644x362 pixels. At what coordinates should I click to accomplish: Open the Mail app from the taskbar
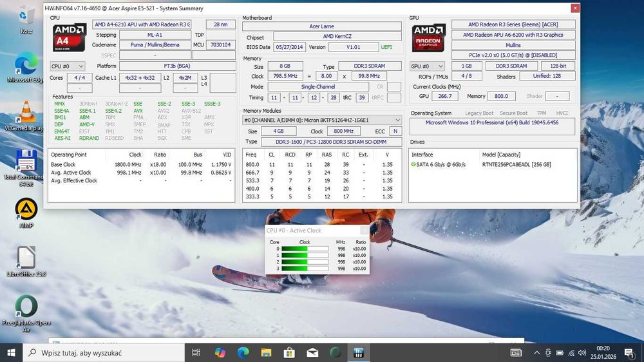[312, 352]
